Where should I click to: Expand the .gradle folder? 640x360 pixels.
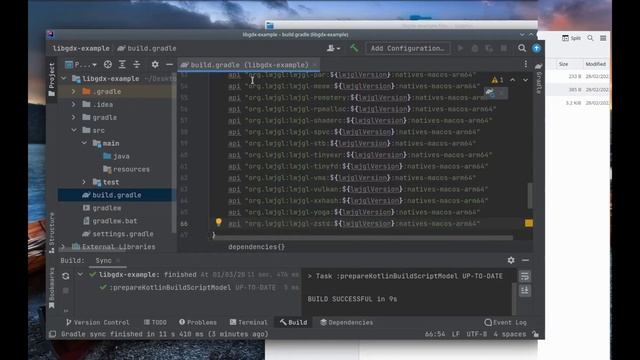click(x=74, y=91)
